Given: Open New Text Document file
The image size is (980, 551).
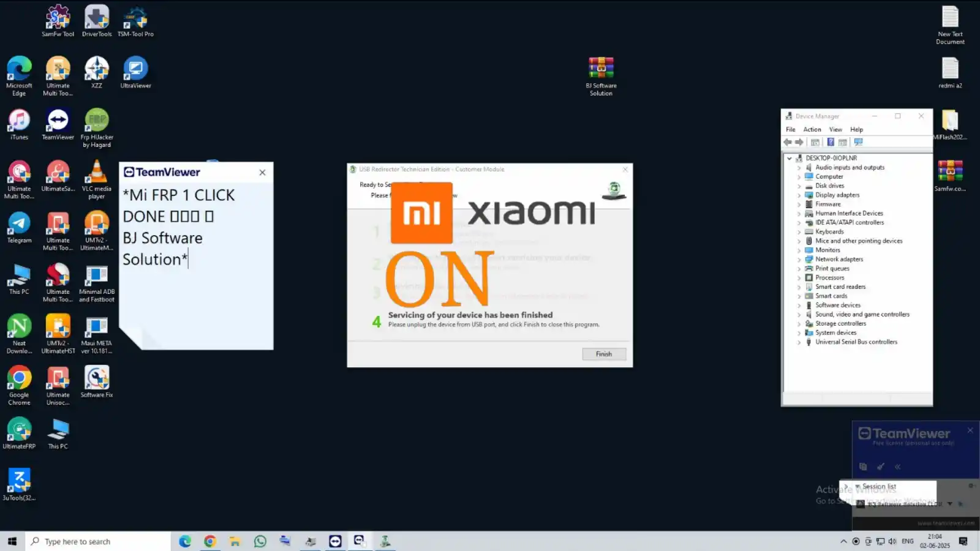Looking at the screenshot, I should pos(950,24).
